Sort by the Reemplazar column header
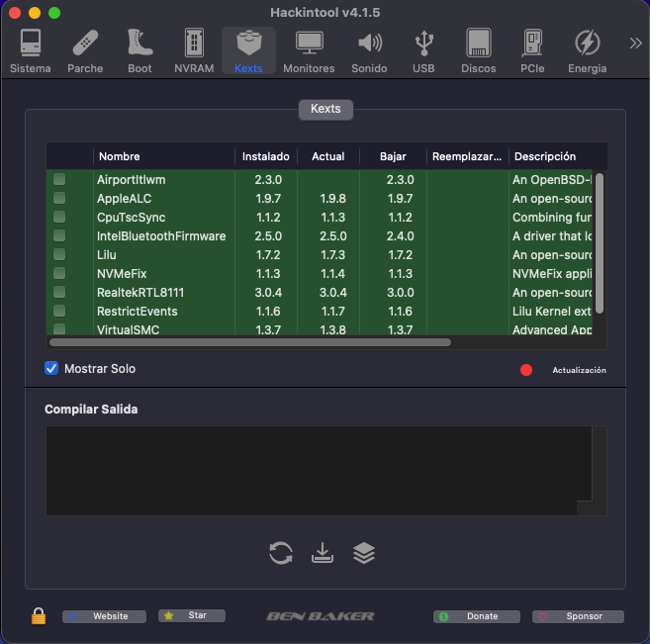 (467, 156)
